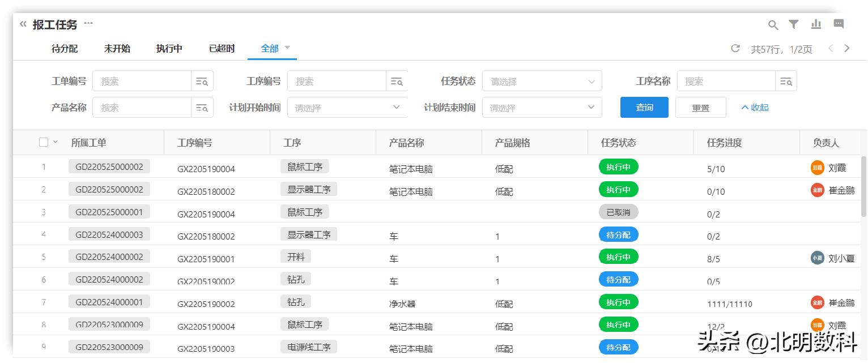Expand the arrow beside 全部 tab
The height and width of the screenshot is (363, 868).
click(x=288, y=49)
